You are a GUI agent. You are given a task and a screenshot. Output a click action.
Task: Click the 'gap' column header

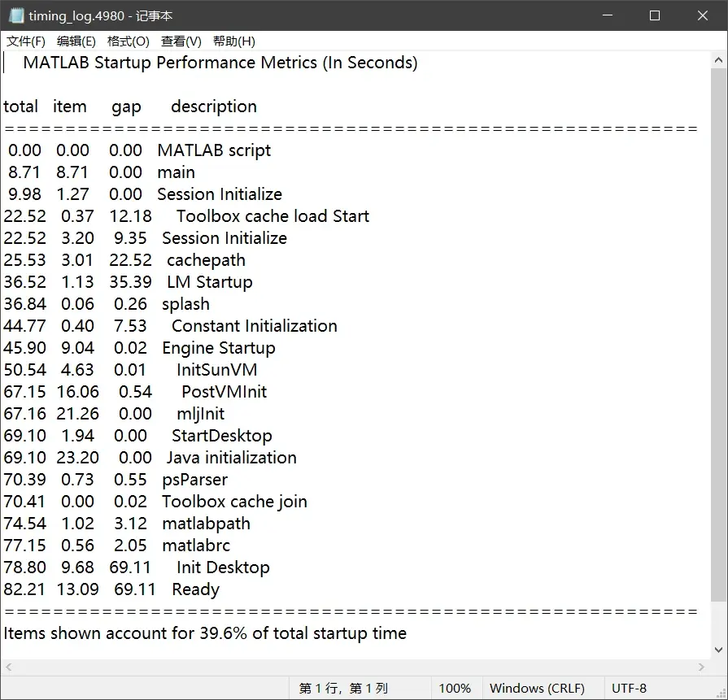[126, 107]
